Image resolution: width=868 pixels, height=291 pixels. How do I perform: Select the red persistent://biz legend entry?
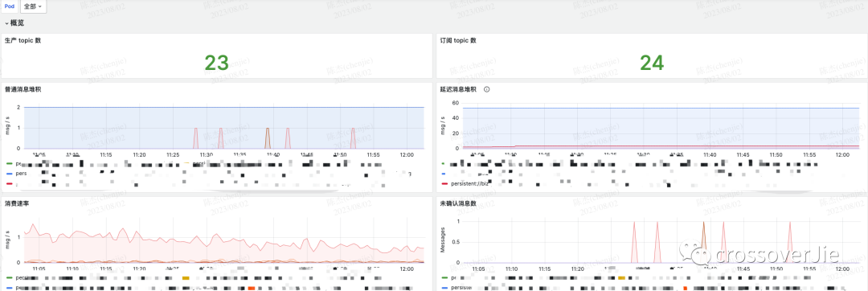point(466,183)
